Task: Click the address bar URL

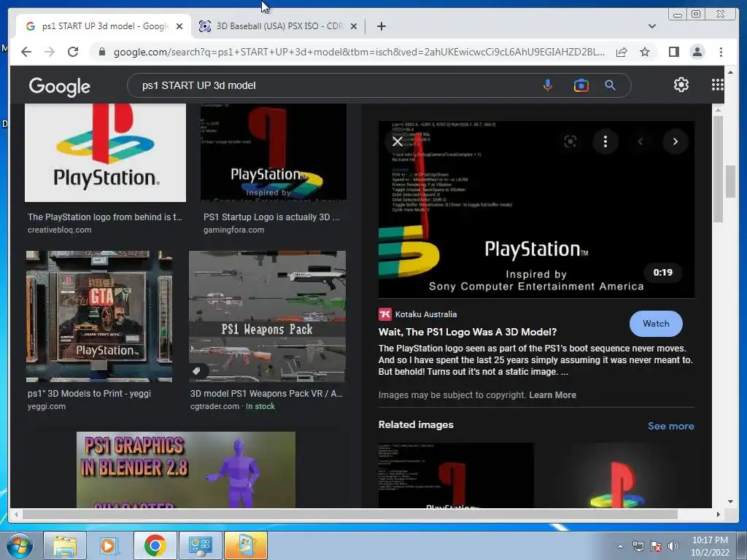Action: tap(359, 52)
